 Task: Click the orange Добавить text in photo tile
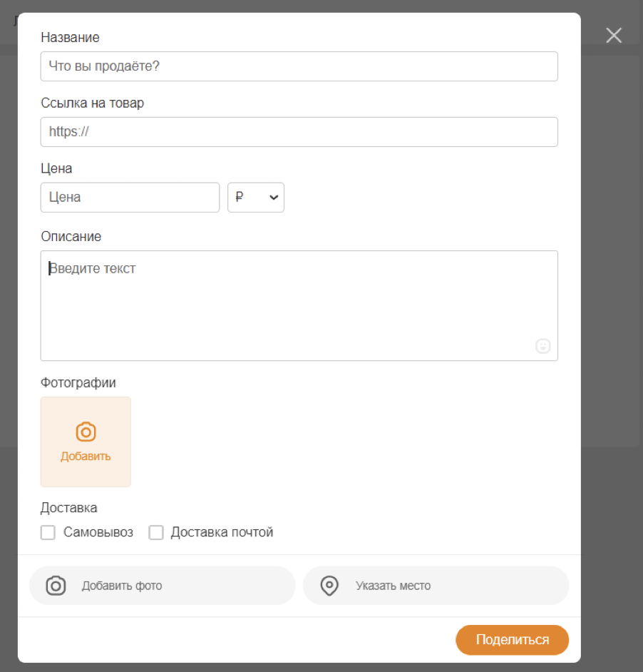coord(86,457)
